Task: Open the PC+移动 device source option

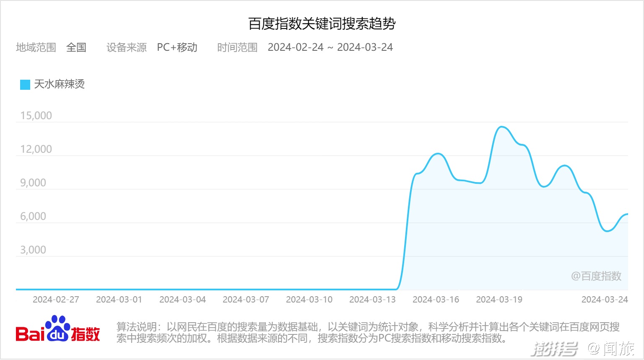Action: tap(177, 47)
